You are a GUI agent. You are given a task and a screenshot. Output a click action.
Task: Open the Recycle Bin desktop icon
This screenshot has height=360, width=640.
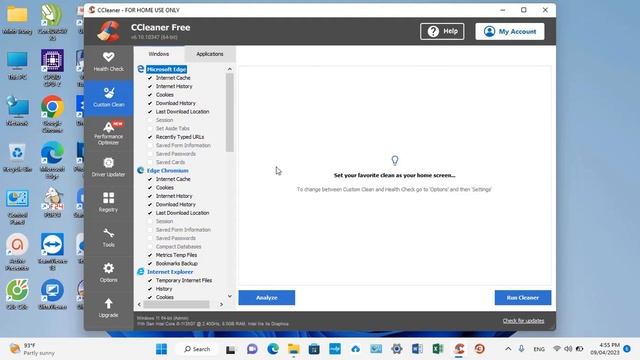pos(17,158)
